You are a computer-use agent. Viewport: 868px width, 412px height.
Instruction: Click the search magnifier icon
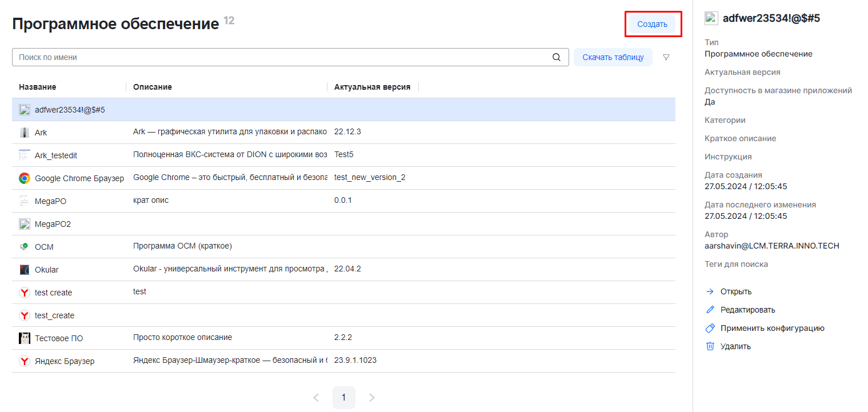[x=557, y=57]
